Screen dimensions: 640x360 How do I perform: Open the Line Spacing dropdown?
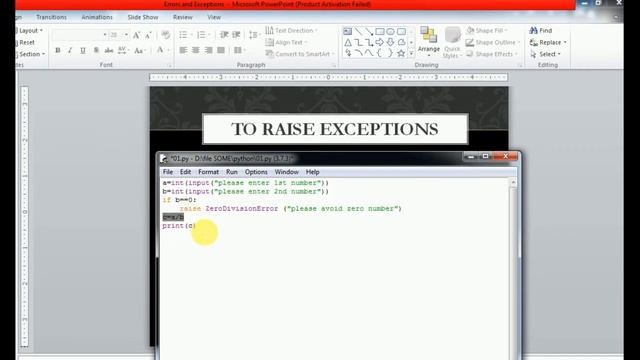pos(254,35)
